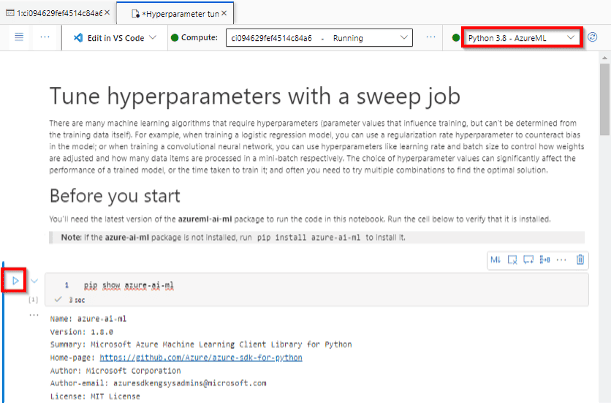Click the 'Author: Microsoft Corporation' output line
Screen dimensions: 612x404
click(115, 370)
